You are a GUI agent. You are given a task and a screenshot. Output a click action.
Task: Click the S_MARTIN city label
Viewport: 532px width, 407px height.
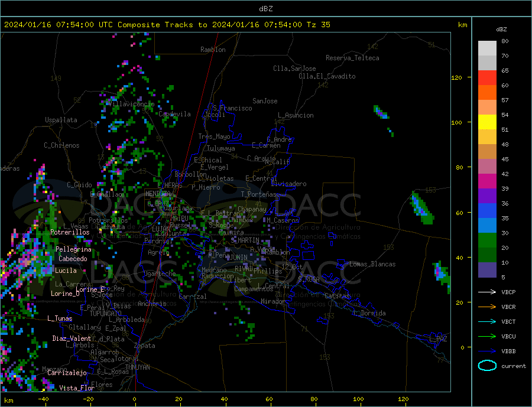coord(245,240)
